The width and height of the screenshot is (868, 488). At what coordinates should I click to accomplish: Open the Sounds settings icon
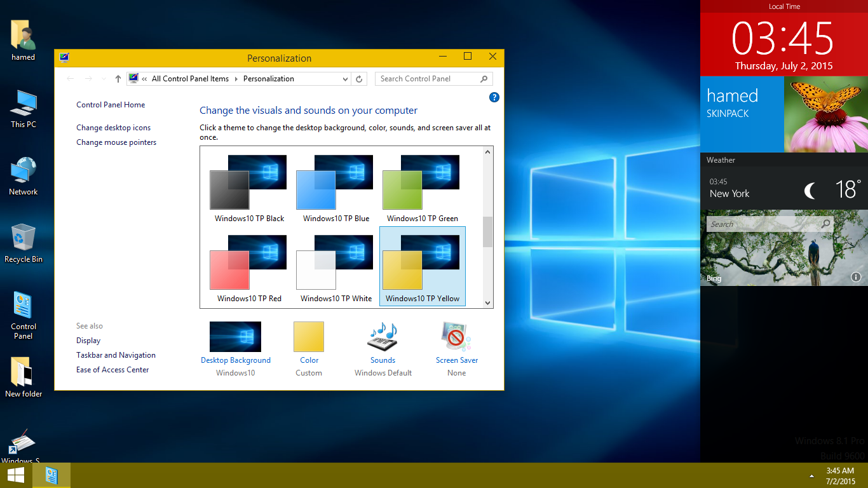[383, 336]
